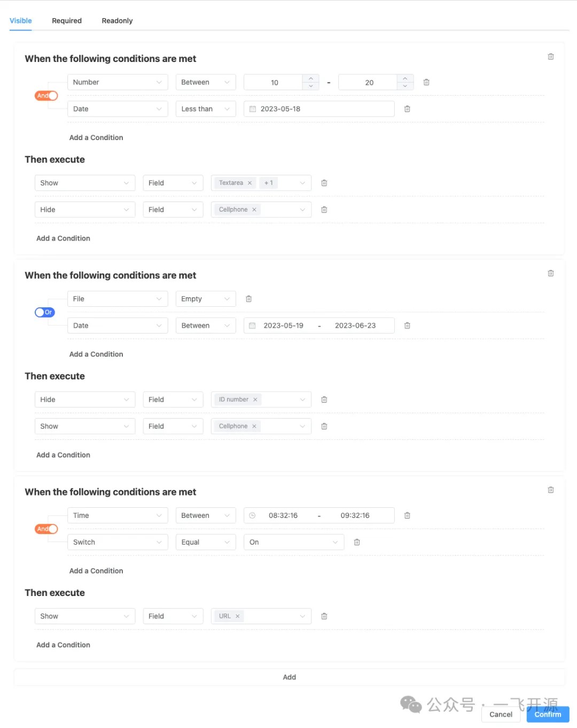Delete the first block's Hide Cellphone action
Viewport: 577px width, 728px height.
324,210
